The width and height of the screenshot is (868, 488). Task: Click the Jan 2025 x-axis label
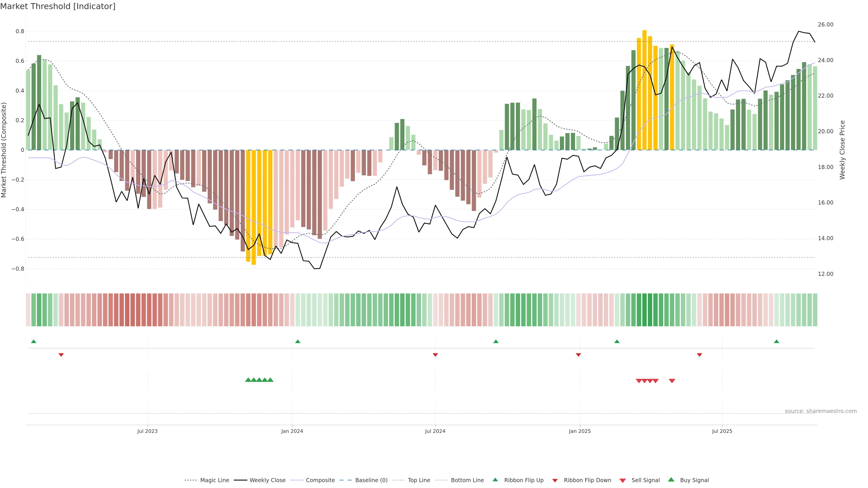point(580,431)
